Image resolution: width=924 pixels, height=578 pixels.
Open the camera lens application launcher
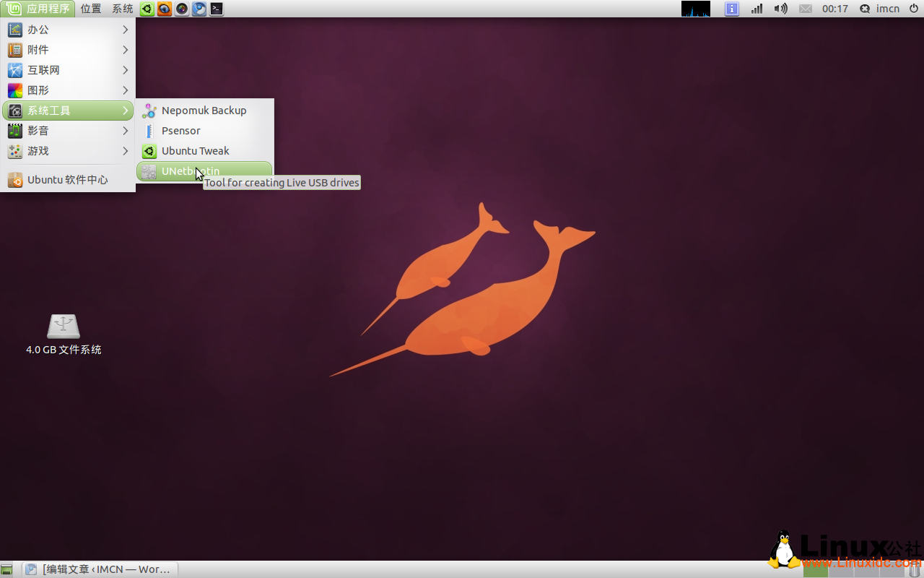point(181,9)
